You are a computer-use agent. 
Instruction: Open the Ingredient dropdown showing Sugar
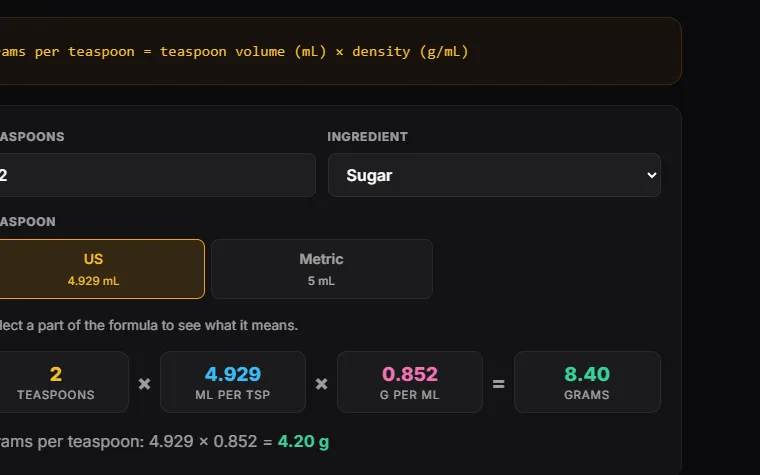494,175
